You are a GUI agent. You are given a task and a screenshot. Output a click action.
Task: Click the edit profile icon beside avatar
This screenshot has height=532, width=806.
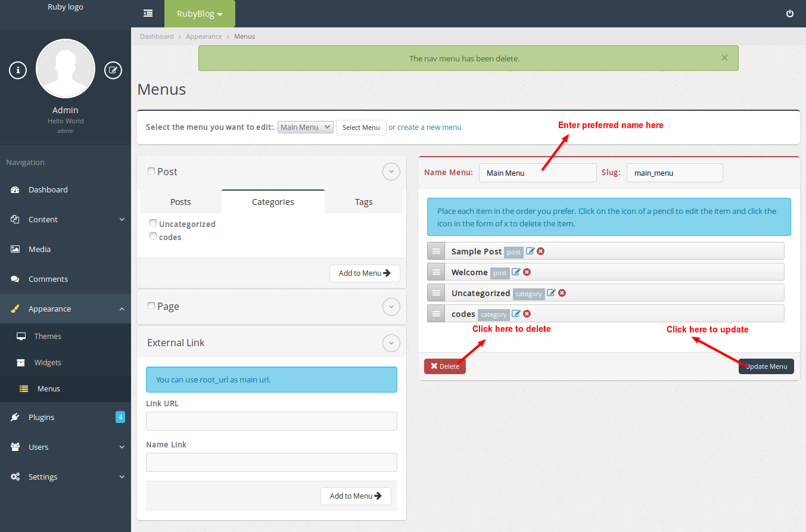pyautogui.click(x=113, y=70)
